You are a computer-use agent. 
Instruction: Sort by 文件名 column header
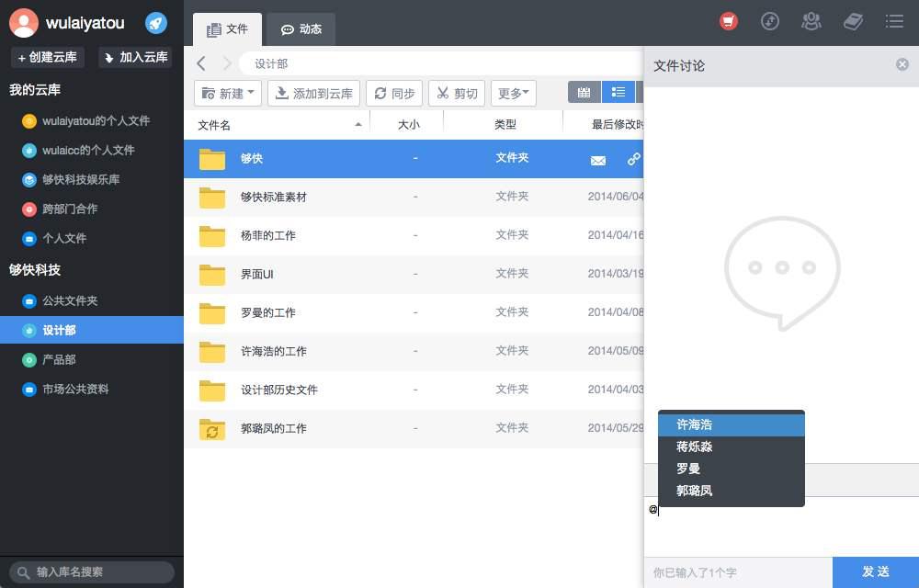click(278, 125)
